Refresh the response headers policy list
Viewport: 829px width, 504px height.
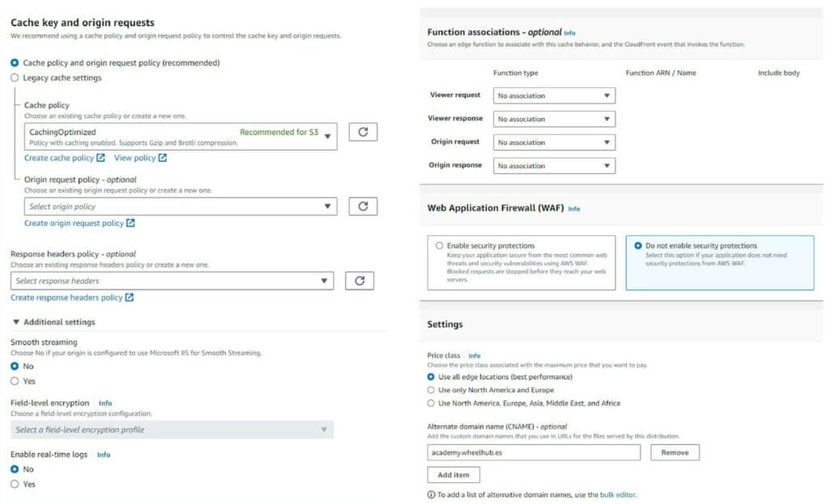359,281
